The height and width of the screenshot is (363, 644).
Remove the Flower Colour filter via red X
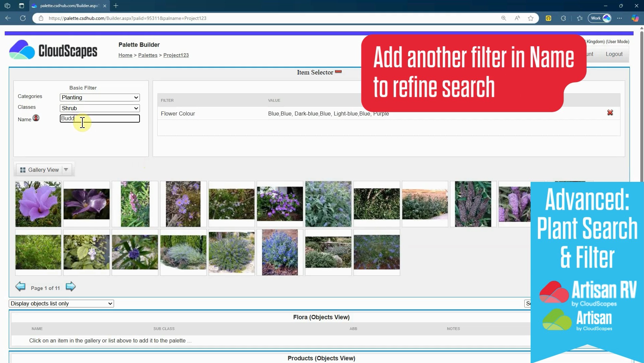tap(610, 113)
